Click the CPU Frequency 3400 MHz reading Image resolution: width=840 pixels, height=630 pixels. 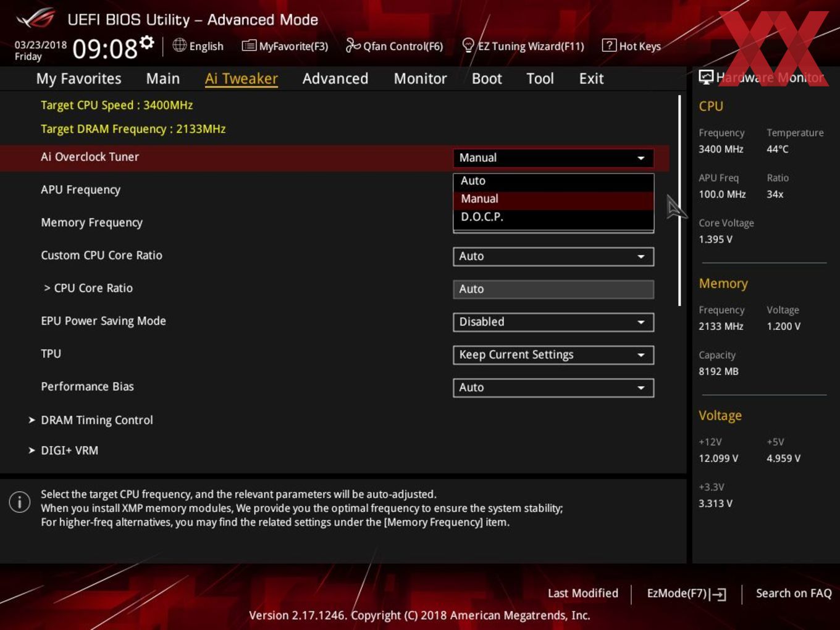(721, 149)
